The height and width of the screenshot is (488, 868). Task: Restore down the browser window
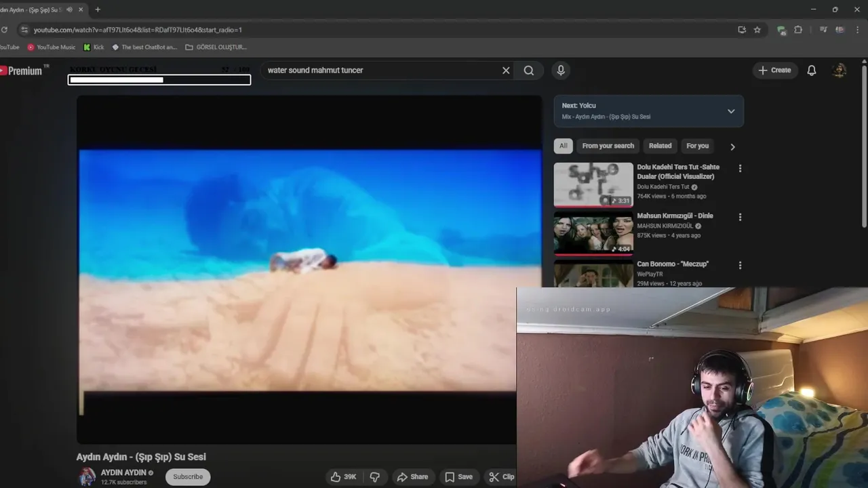(x=835, y=9)
